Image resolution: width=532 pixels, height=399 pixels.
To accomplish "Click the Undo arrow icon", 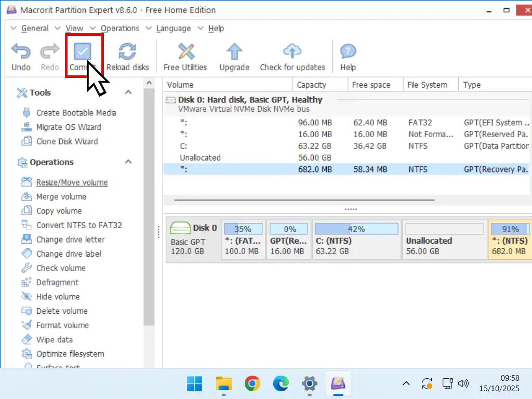I will click(x=21, y=52).
